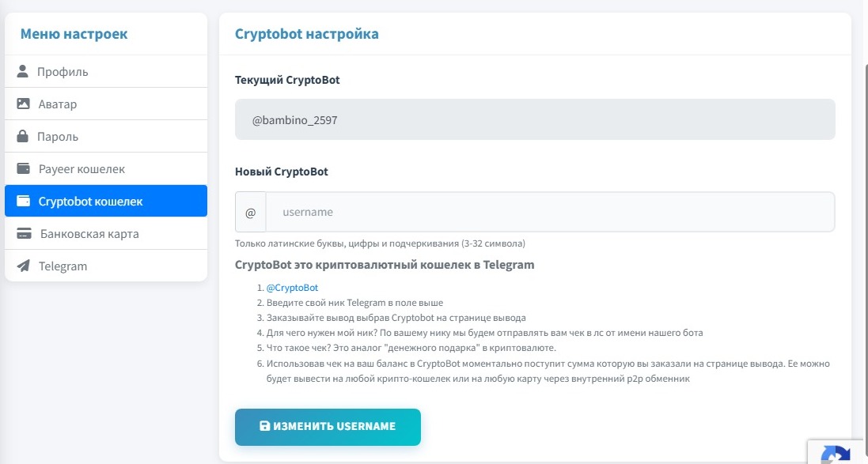The height and width of the screenshot is (464, 868).
Task: Click the current CryptoBot field @bambino_2597
Action: click(535, 119)
